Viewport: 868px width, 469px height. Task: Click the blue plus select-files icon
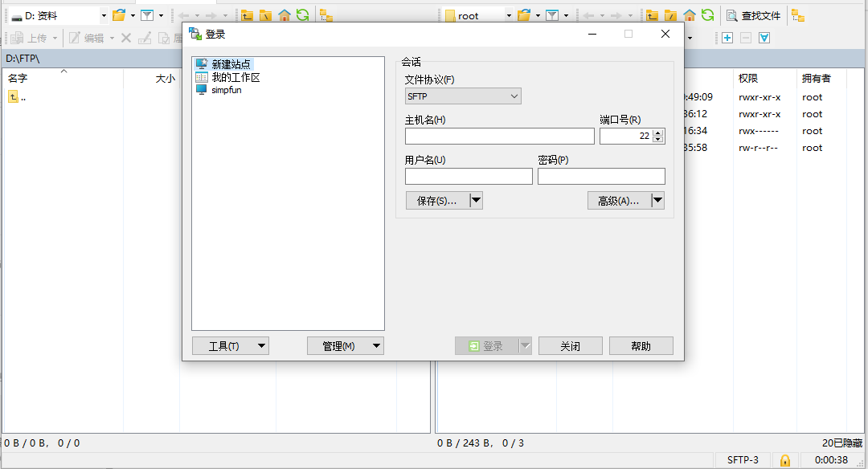(727, 38)
